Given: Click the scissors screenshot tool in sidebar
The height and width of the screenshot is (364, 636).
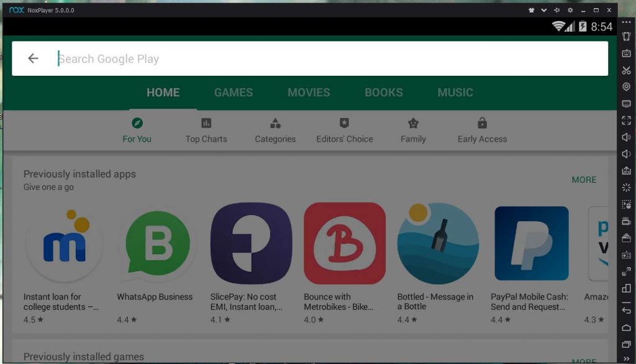Looking at the screenshot, I should tap(626, 70).
